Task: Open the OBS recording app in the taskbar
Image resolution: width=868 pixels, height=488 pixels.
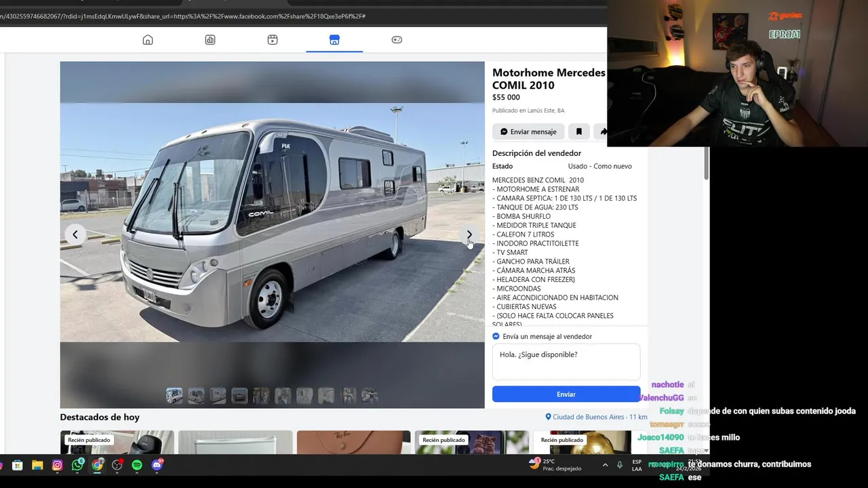Action: (117, 465)
